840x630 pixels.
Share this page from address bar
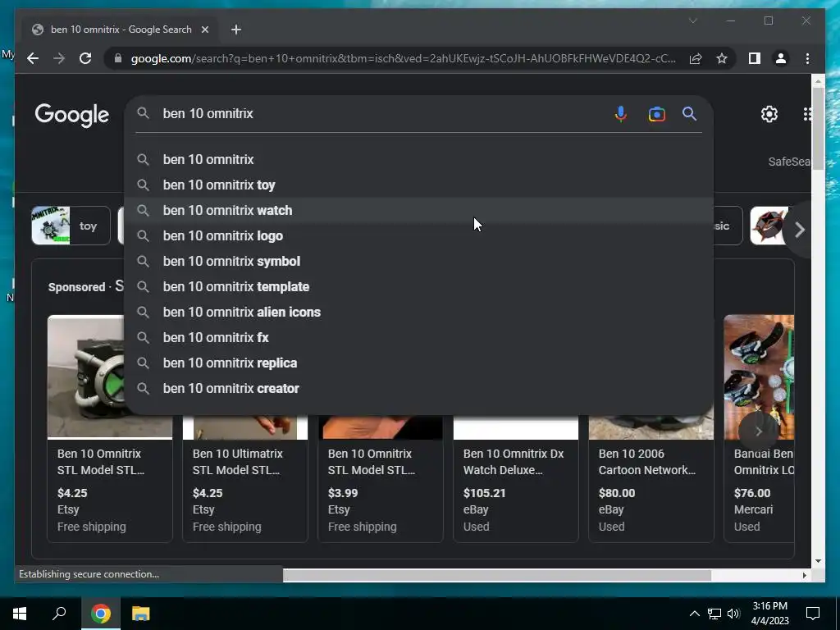[x=696, y=58]
